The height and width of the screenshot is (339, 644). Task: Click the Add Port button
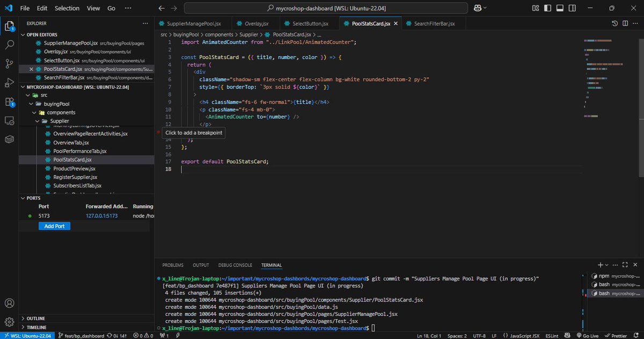[54, 226]
